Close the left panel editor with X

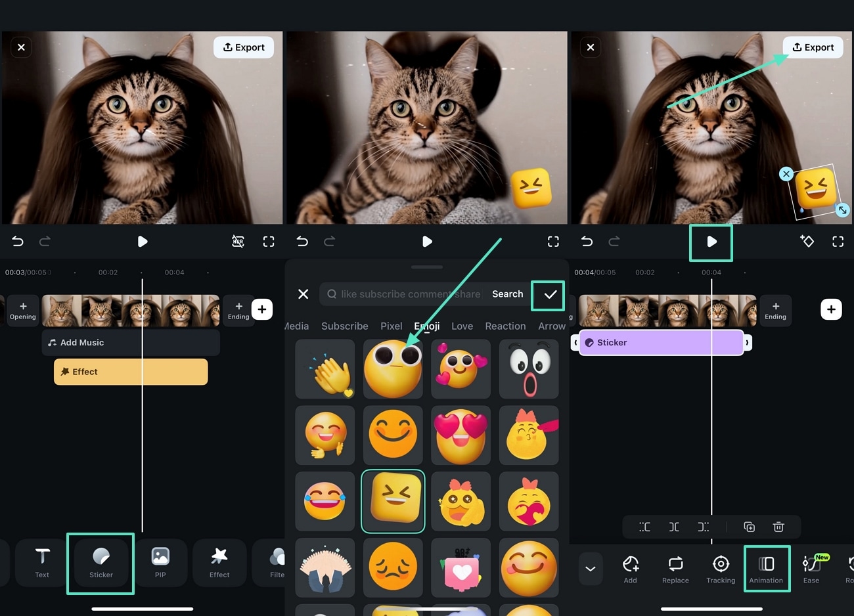click(x=21, y=47)
